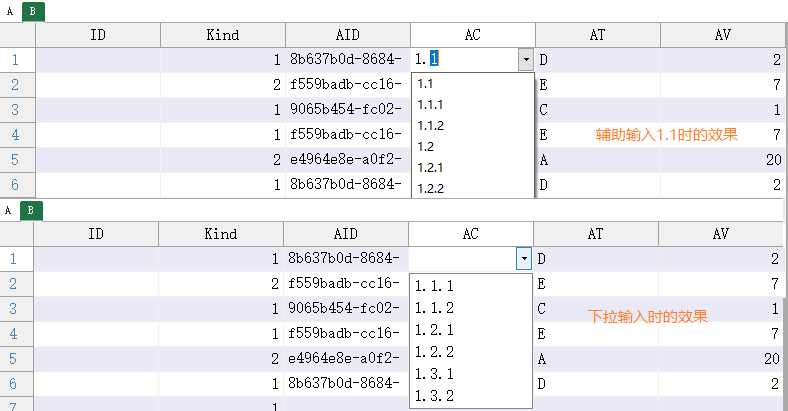Open AC dropdown arrow in lower grid
This screenshot has height=411, width=788.
point(524,259)
